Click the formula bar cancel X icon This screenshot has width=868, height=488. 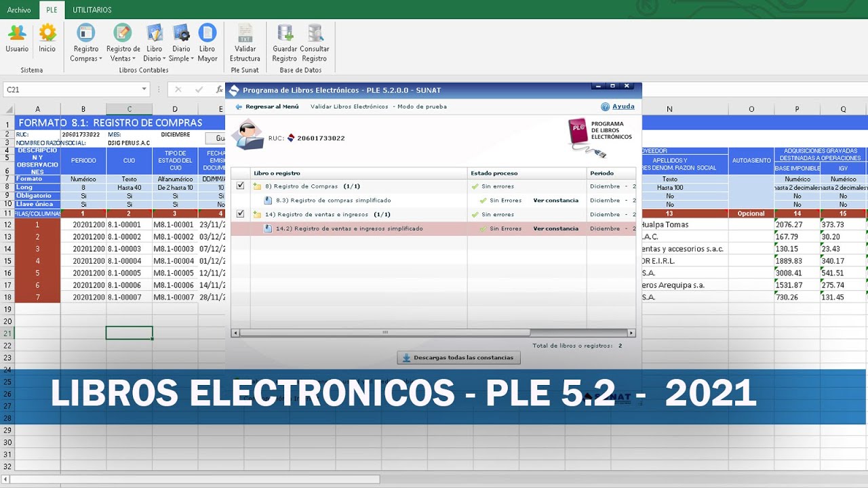(178, 89)
